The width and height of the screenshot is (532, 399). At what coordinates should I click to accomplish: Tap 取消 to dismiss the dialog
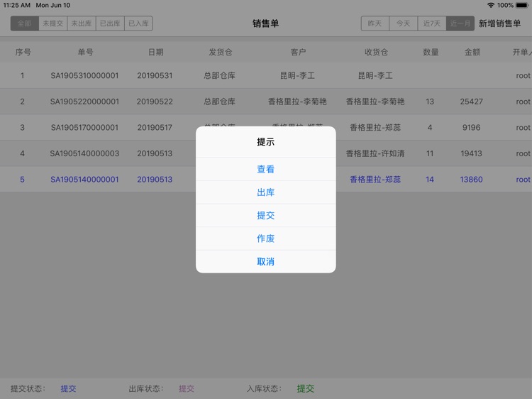point(266,261)
